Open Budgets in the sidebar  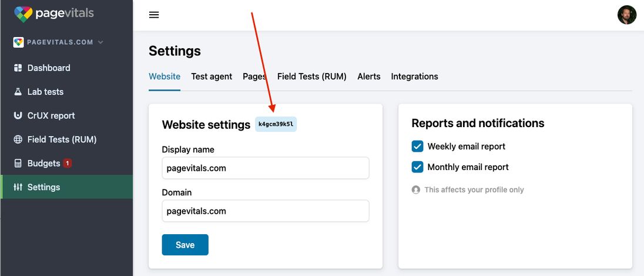tap(66, 163)
